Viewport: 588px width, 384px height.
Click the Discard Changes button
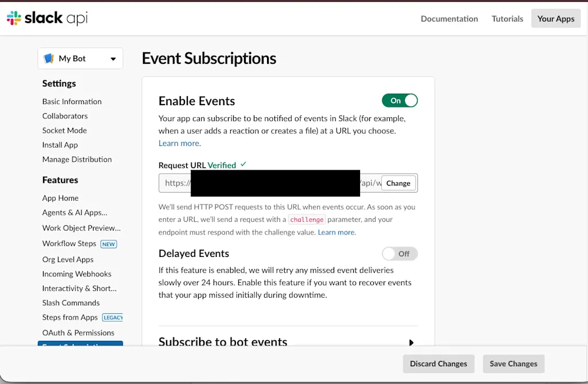[x=438, y=364]
